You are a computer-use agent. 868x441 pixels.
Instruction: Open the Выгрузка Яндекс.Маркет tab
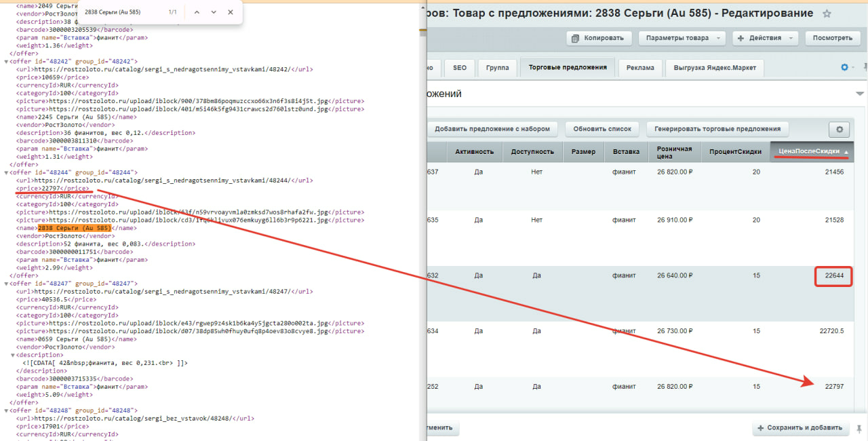(715, 68)
